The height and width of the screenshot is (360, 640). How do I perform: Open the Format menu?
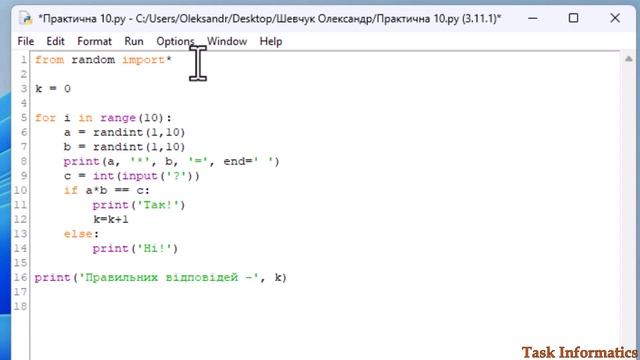pos(94,42)
